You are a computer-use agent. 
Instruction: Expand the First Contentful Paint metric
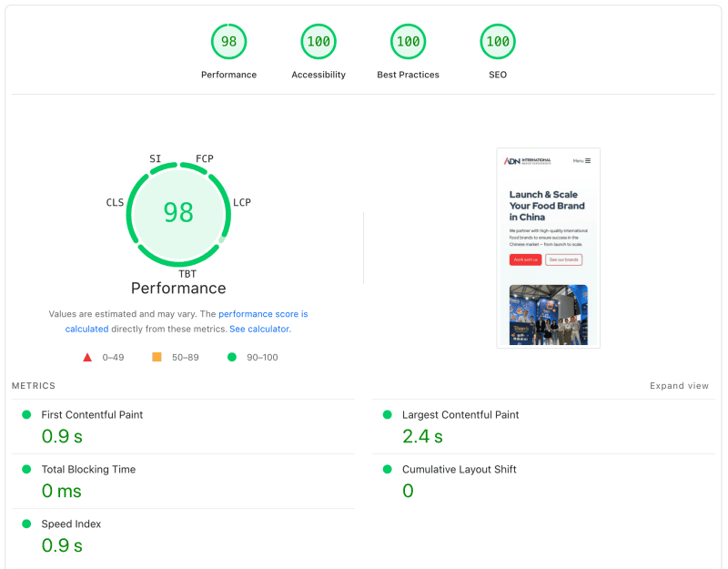point(92,415)
